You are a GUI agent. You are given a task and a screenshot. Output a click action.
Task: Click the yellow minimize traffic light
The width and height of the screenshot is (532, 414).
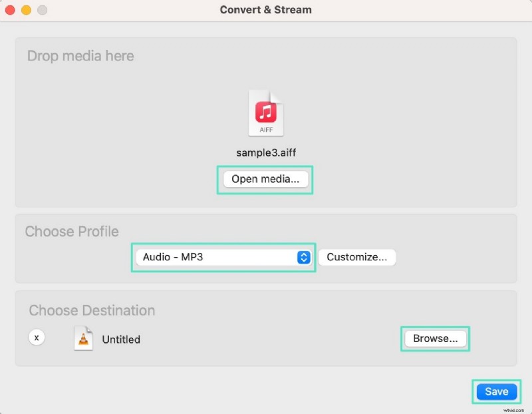point(26,10)
